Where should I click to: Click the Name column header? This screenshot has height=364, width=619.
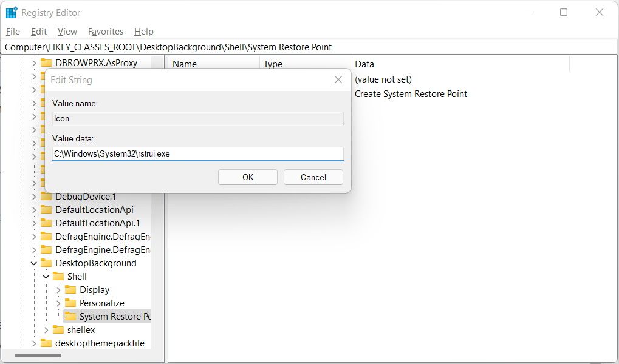(214, 64)
